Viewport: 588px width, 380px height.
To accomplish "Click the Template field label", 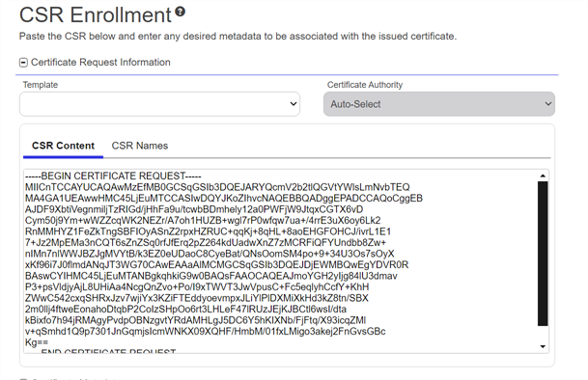I will click(x=41, y=85).
